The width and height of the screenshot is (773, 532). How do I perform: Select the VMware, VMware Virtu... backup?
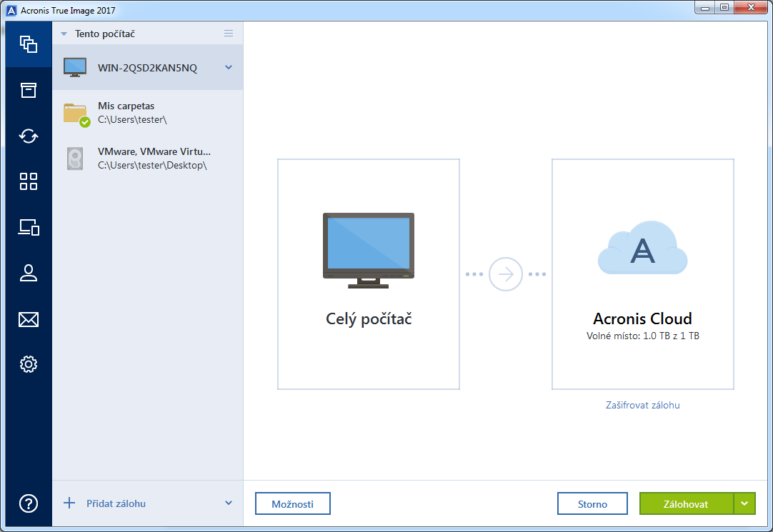click(x=147, y=158)
